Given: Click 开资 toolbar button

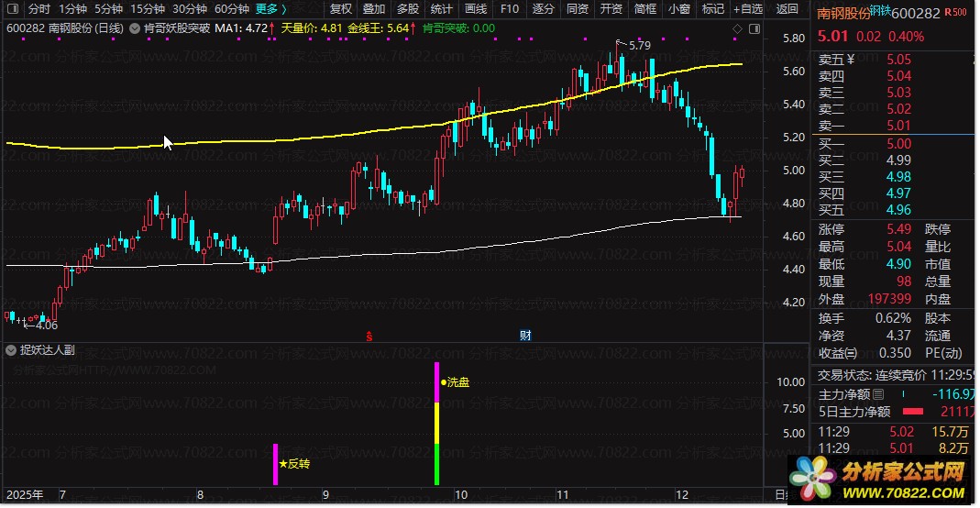Looking at the screenshot, I should tap(611, 9).
